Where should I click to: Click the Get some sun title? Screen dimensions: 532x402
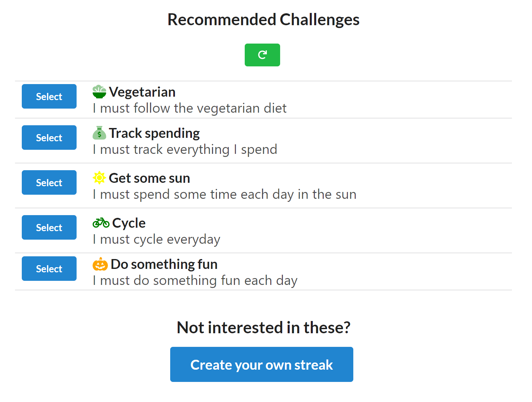[149, 178]
